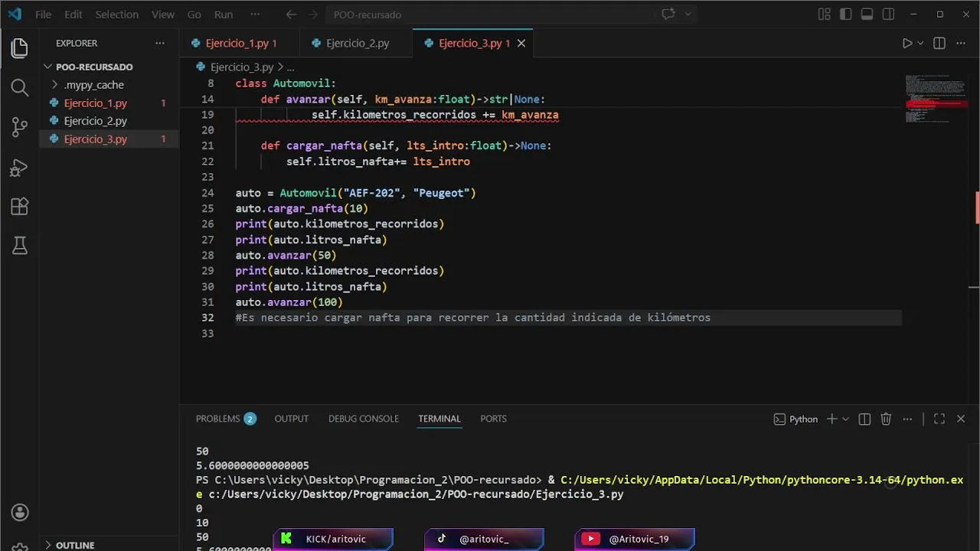Split the terminal

[x=864, y=419]
